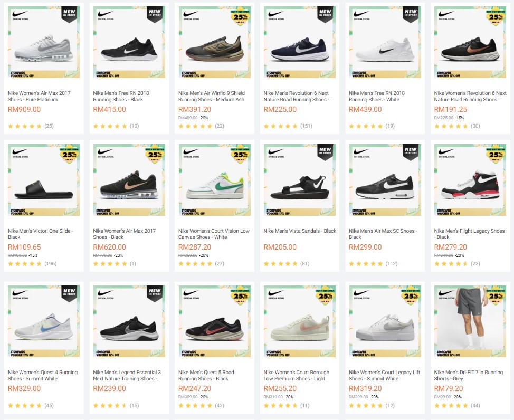Click the (151) review count for Men's Revolution 6
The width and height of the screenshot is (514, 420).
(306, 126)
